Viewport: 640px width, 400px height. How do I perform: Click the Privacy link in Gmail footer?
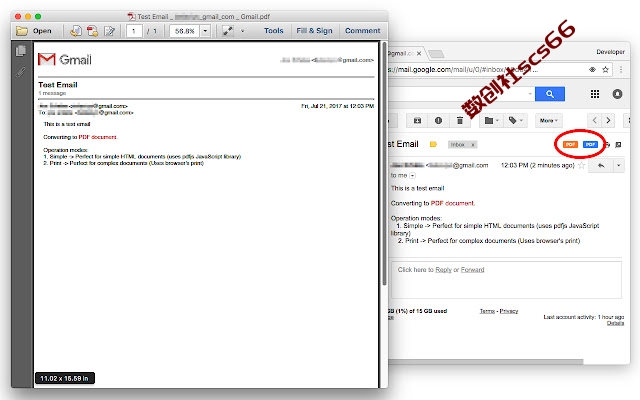click(509, 311)
